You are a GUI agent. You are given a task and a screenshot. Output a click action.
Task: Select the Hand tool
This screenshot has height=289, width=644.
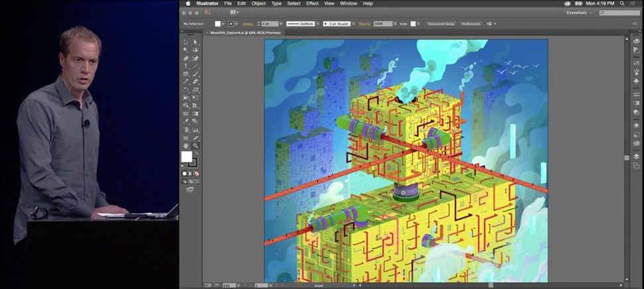[x=186, y=146]
